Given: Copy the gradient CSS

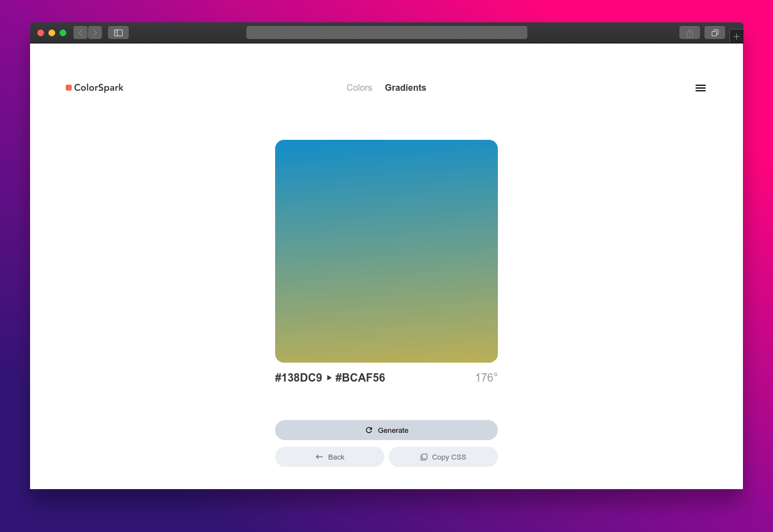Looking at the screenshot, I should (x=443, y=457).
